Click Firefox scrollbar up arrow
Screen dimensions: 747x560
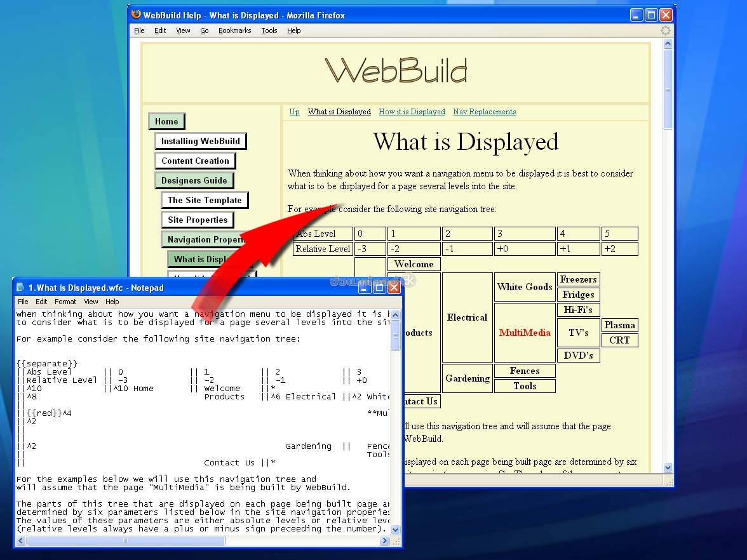click(x=668, y=43)
